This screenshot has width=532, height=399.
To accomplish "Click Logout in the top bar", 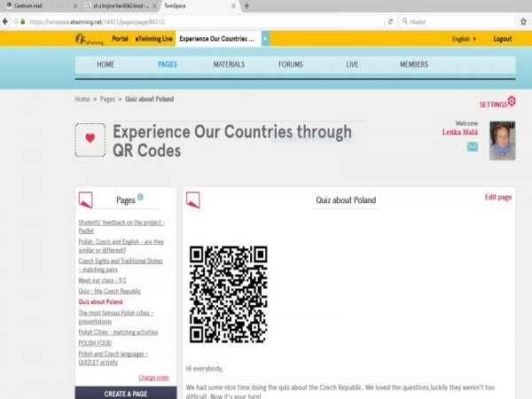I will [503, 39].
